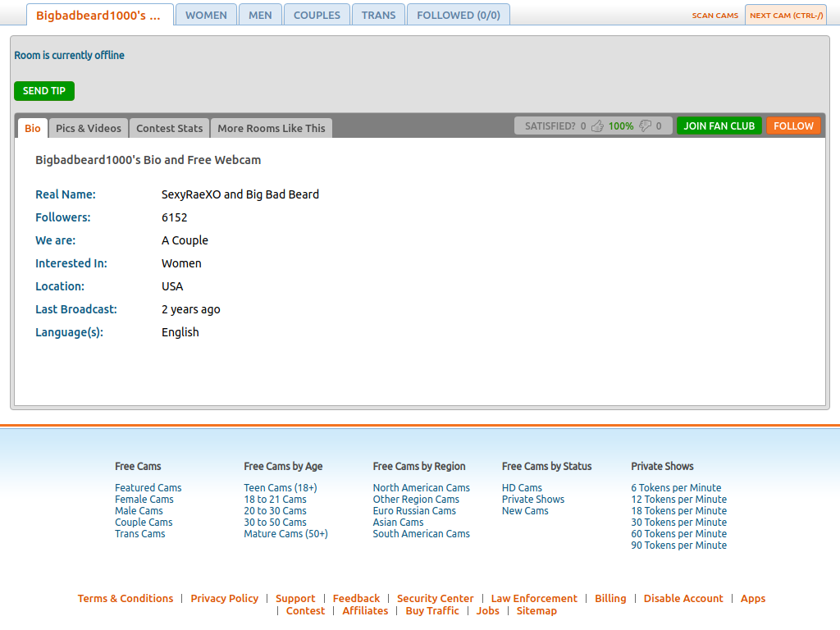Viewport: 840px width, 630px height.
Task: Open Female Cams link
Action: click(x=144, y=500)
